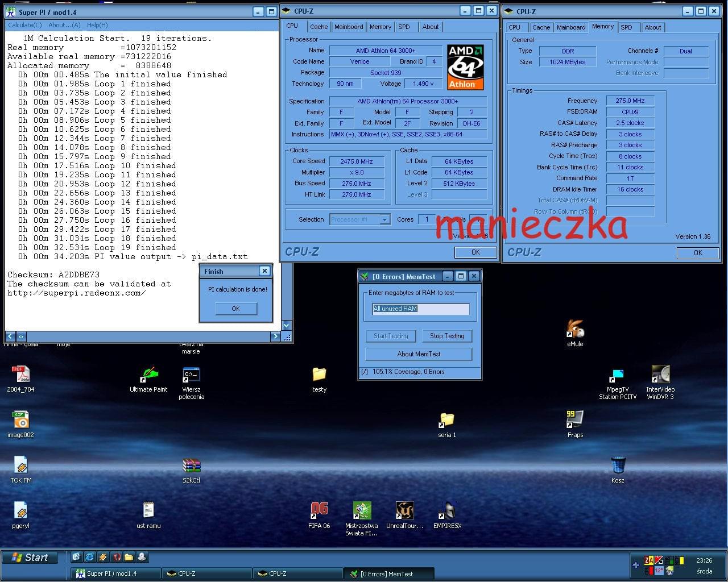The width and height of the screenshot is (728, 582).
Task: Click the ZoneAlarm ZA tray icon
Action: (650, 560)
